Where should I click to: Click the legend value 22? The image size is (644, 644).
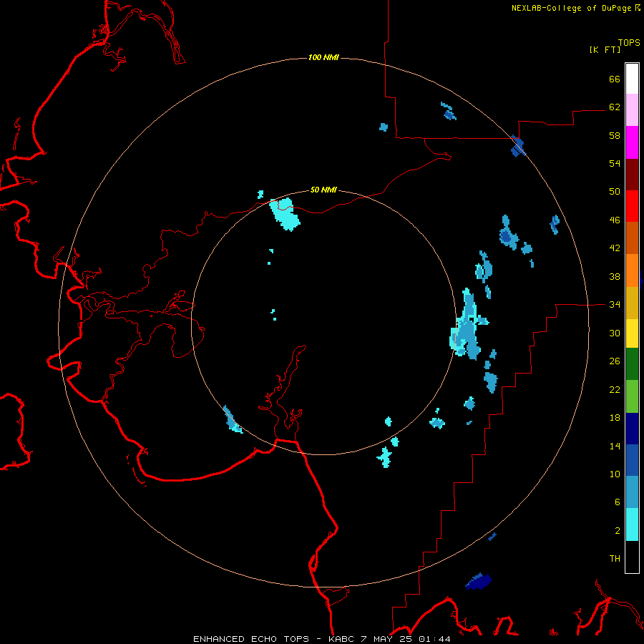615,389
